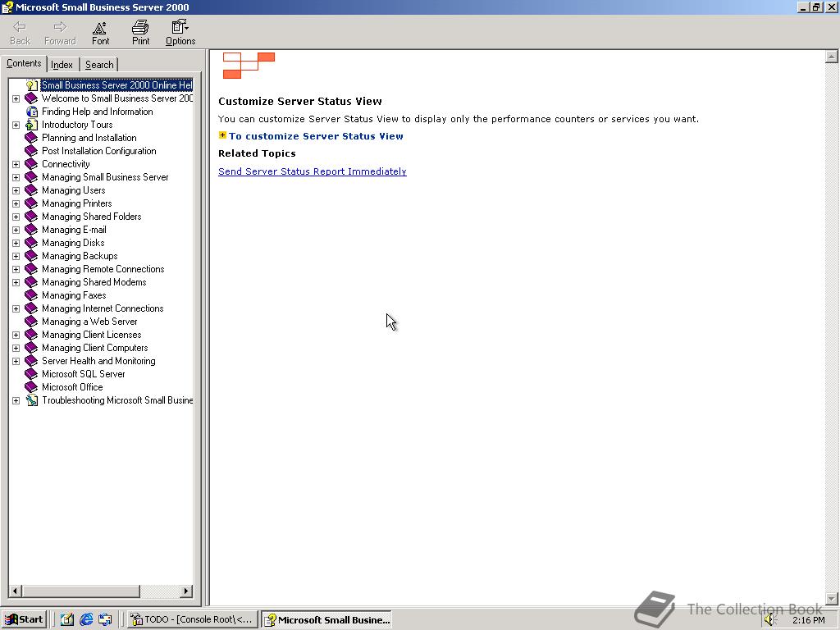This screenshot has width=840, height=630.
Task: Expand the Managing Remote Connections node
Action: coord(16,269)
